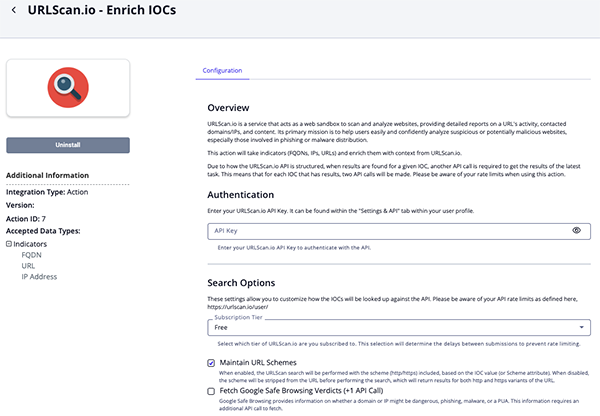Click the Uninstall button

pos(68,145)
